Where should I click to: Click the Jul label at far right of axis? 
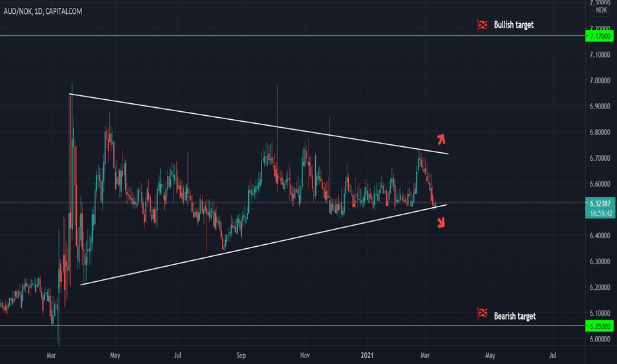553,355
